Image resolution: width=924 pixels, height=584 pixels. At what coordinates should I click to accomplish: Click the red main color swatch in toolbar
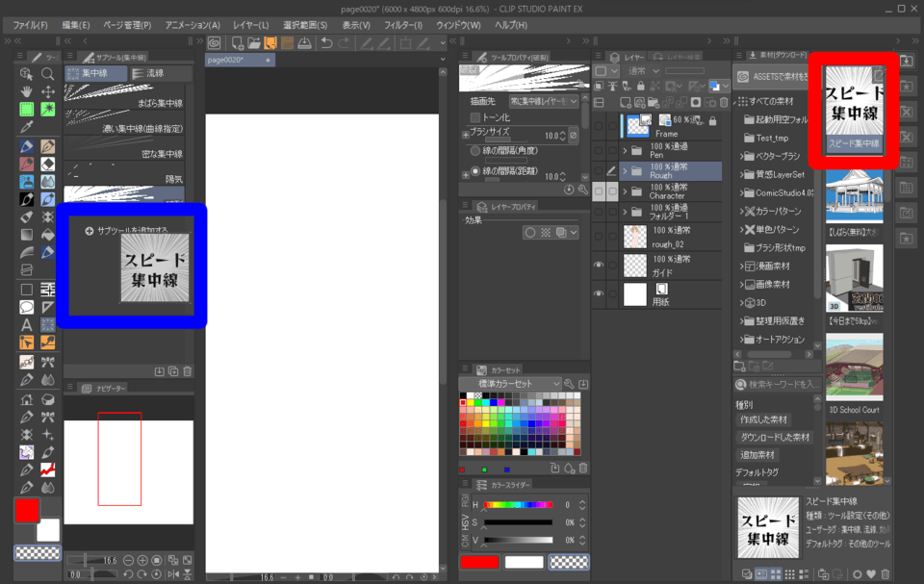tap(27, 510)
